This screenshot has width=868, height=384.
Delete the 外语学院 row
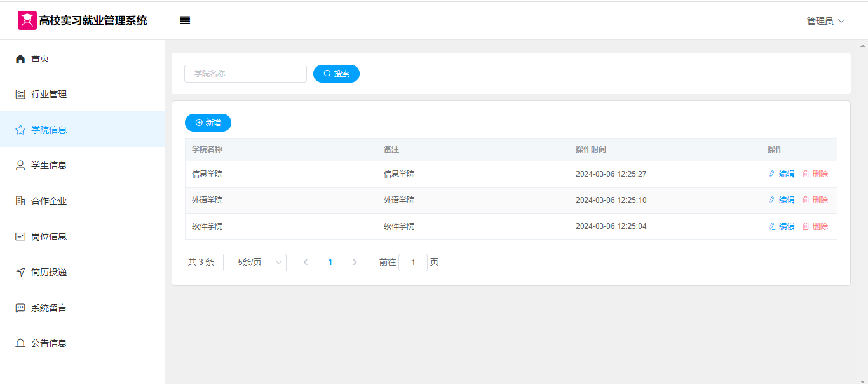[x=815, y=200]
